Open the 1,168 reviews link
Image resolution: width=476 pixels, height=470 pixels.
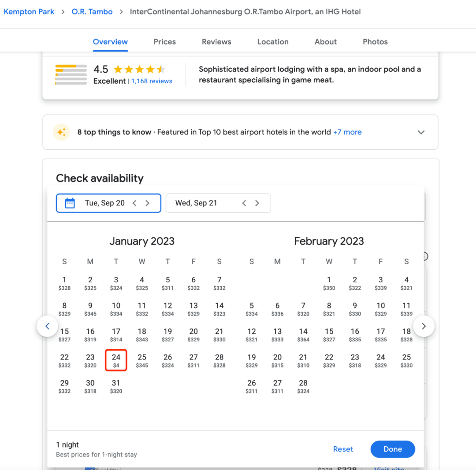pyautogui.click(x=152, y=81)
